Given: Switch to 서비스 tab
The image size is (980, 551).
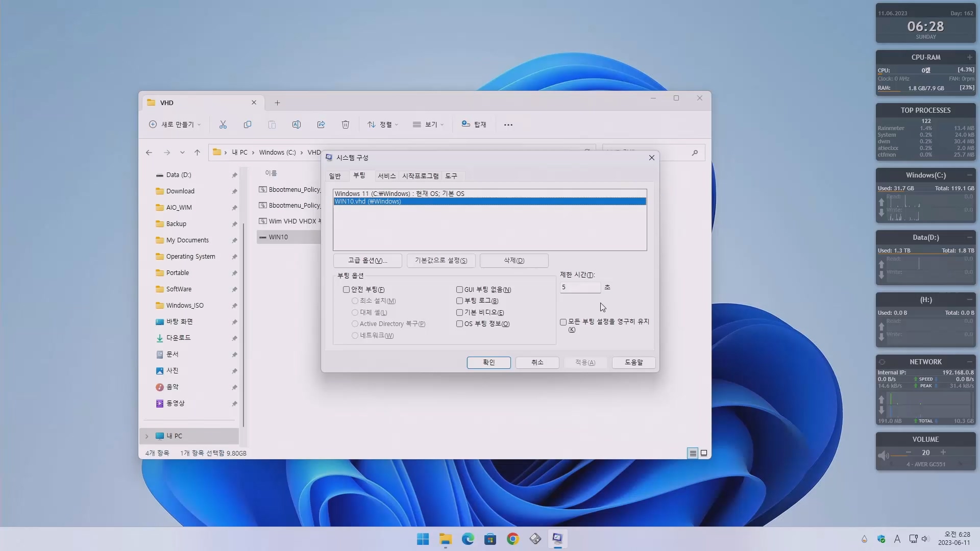Looking at the screenshot, I should coord(386,176).
